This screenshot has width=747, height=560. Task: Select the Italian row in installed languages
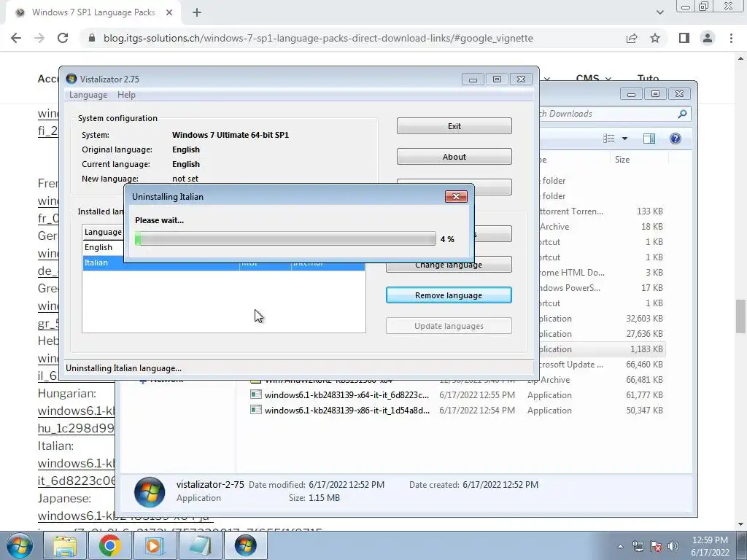point(223,263)
